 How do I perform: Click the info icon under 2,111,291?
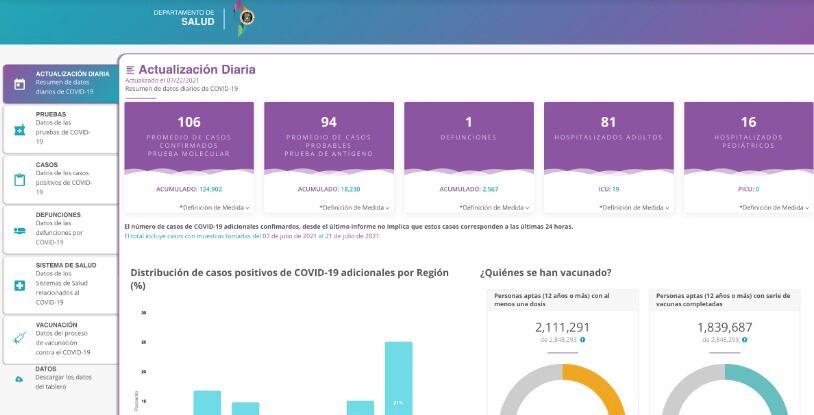(583, 339)
